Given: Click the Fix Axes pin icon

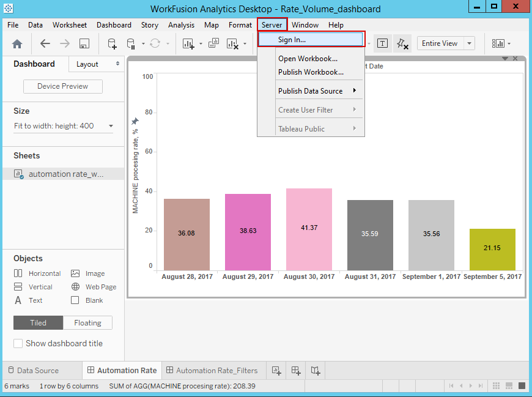Looking at the screenshot, I should 402,43.
